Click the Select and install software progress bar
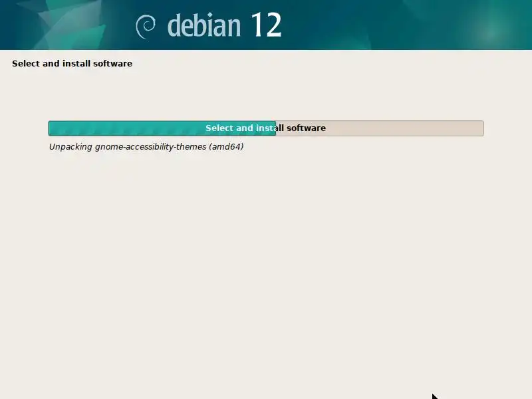This screenshot has height=399, width=532. click(266, 128)
